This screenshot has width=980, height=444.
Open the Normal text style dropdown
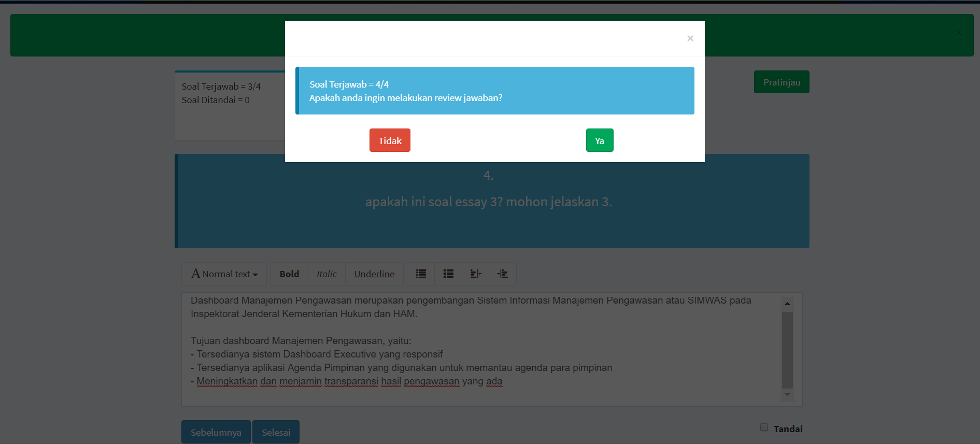tap(224, 274)
